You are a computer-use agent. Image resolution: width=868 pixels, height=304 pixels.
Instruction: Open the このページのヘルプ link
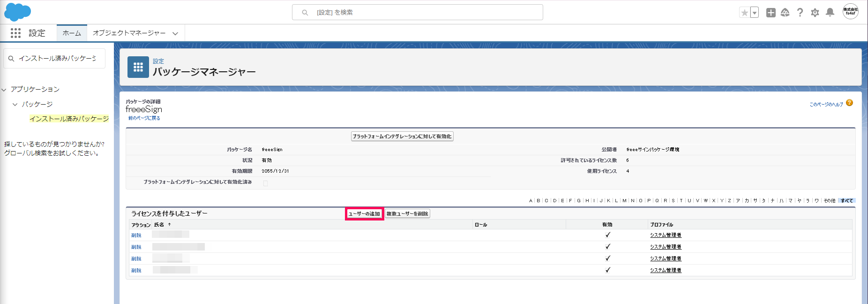coord(826,104)
